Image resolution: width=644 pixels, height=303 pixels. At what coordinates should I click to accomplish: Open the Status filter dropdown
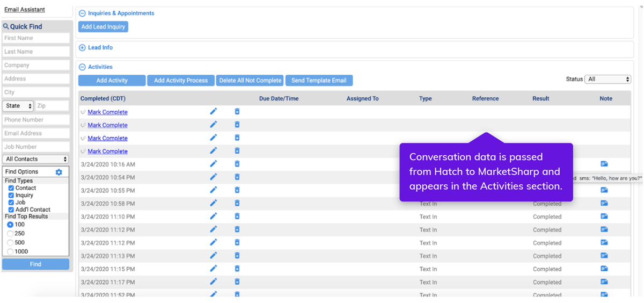click(x=608, y=80)
